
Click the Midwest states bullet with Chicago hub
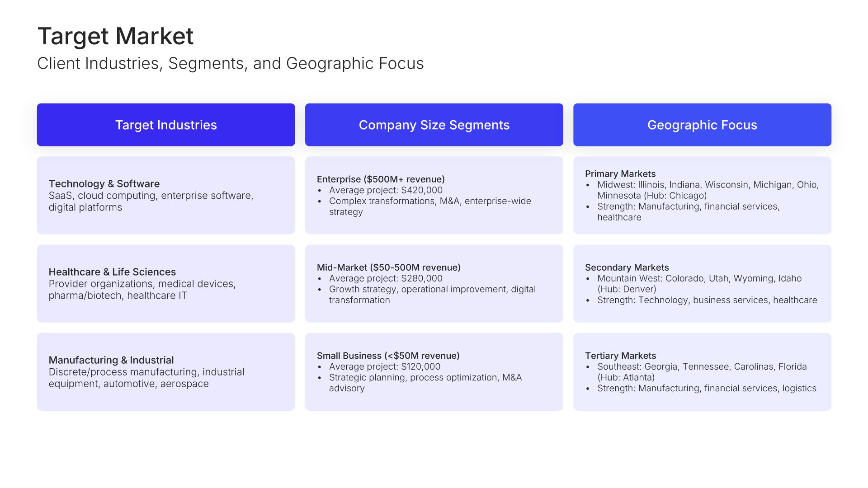click(x=708, y=190)
